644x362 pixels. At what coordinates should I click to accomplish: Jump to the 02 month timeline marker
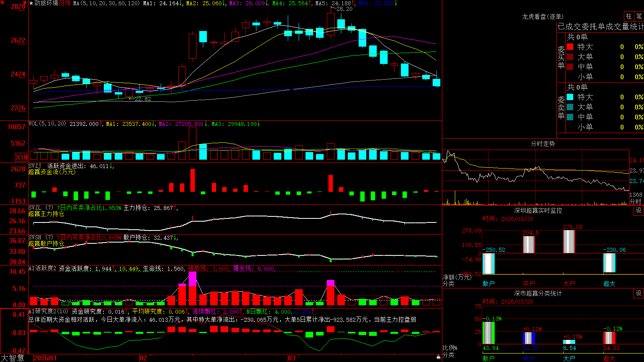click(143, 358)
